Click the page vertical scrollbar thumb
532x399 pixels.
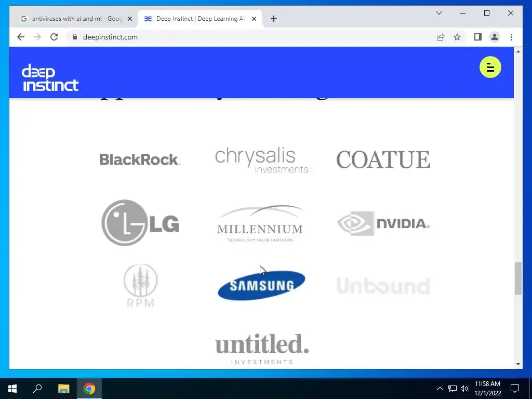(x=518, y=278)
